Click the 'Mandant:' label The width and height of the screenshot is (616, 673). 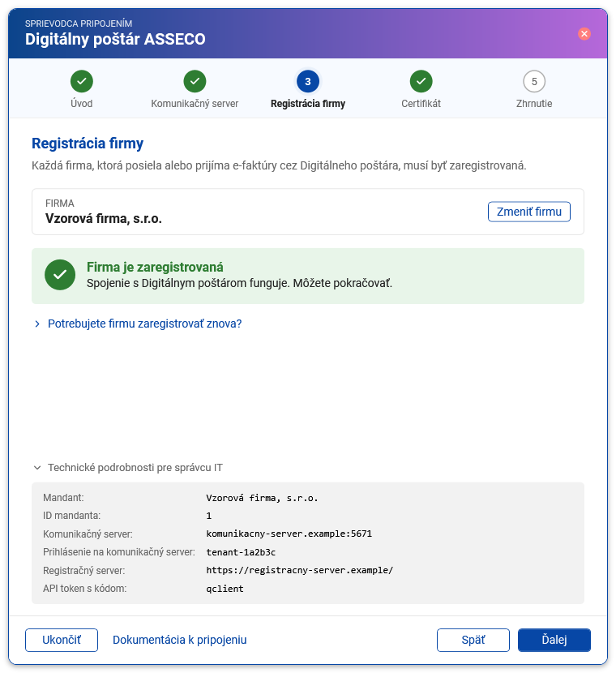[x=63, y=498]
